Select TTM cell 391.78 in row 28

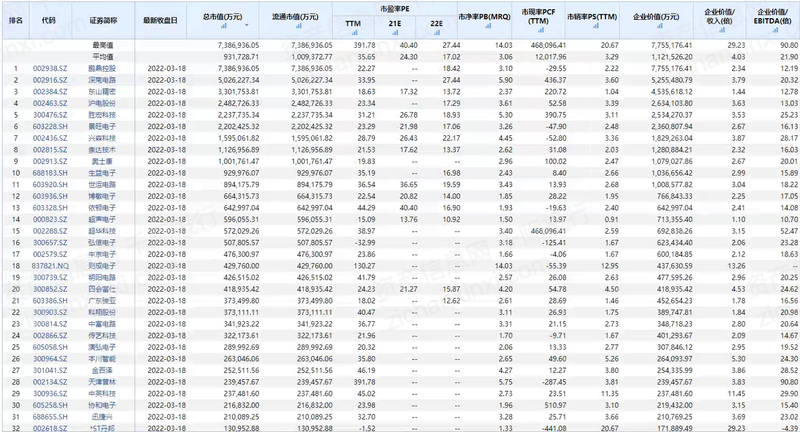tap(364, 382)
